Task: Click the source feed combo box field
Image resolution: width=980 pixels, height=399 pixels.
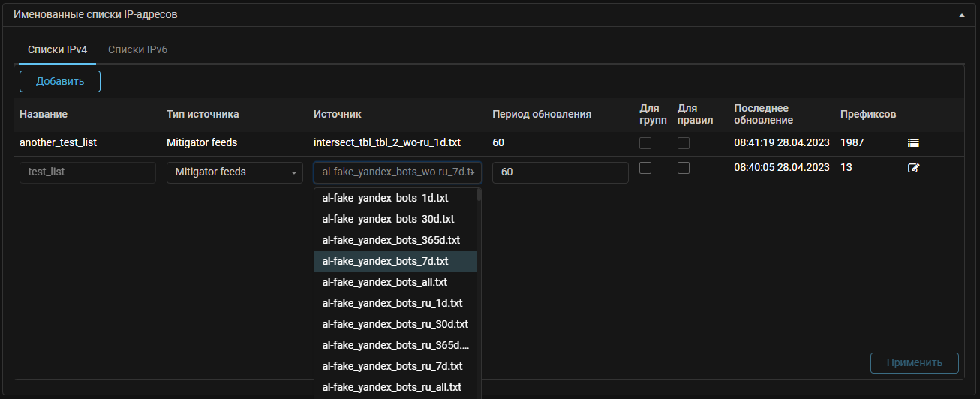Action: tap(397, 172)
